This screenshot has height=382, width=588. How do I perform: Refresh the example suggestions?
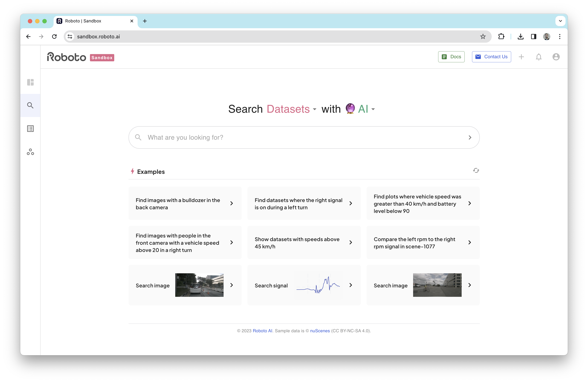pyautogui.click(x=476, y=171)
